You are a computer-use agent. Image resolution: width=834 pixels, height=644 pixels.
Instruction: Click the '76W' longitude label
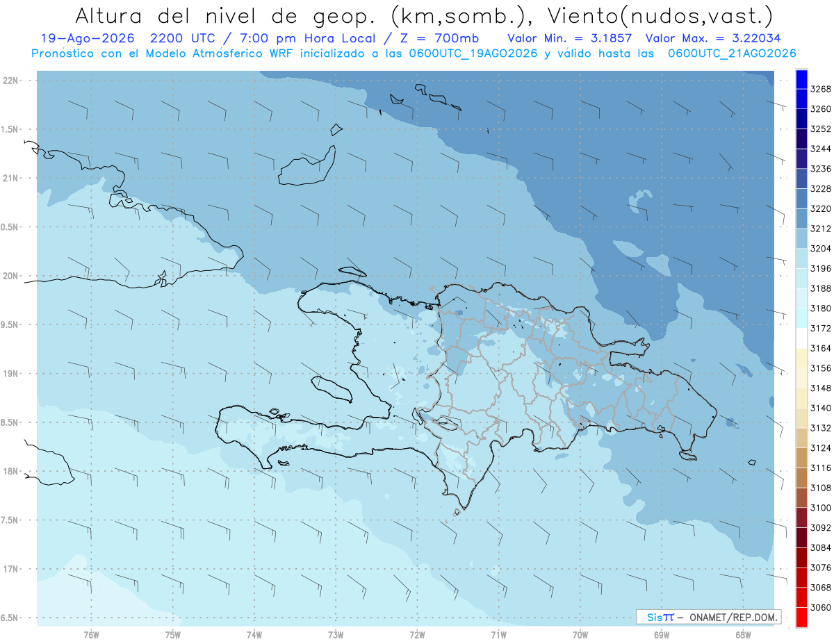click(x=91, y=635)
